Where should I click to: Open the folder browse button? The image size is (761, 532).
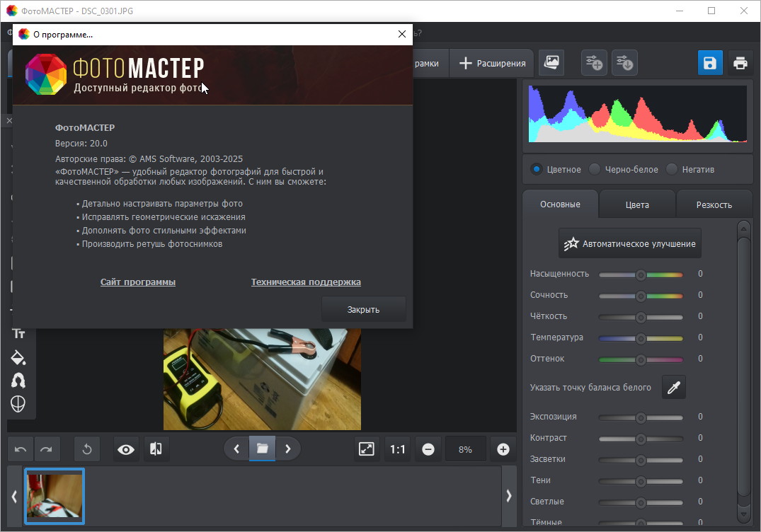pos(262,449)
